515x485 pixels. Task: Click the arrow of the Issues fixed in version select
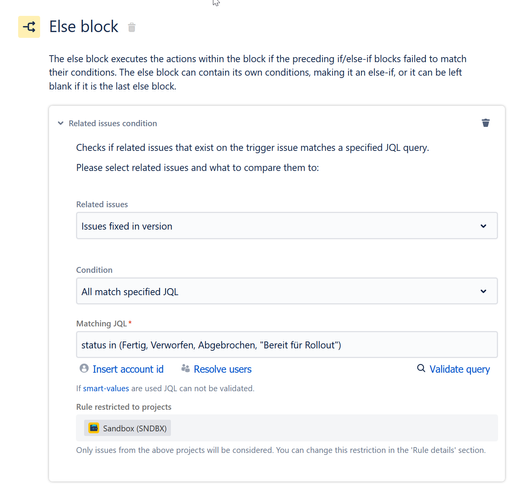click(483, 226)
